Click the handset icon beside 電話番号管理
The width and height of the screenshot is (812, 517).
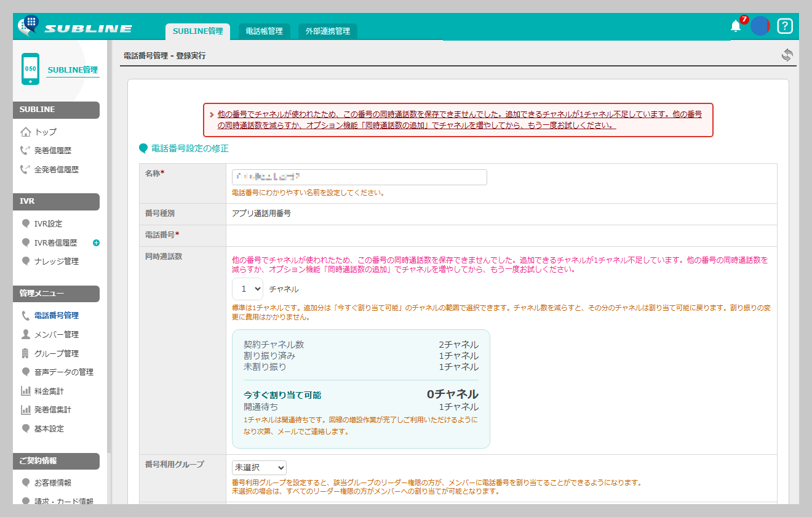[25, 315]
